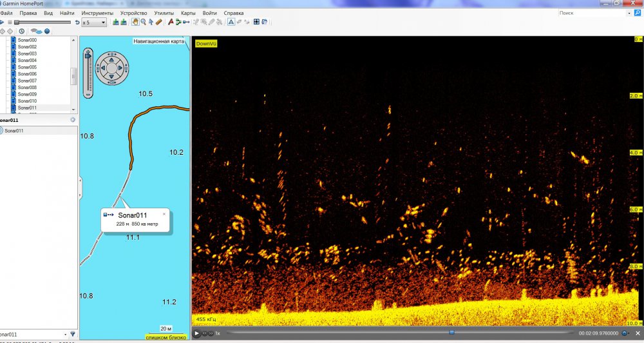Open the filter funnel icon in left panel
Image resolution: width=644 pixels, height=343 pixels.
pos(73,334)
